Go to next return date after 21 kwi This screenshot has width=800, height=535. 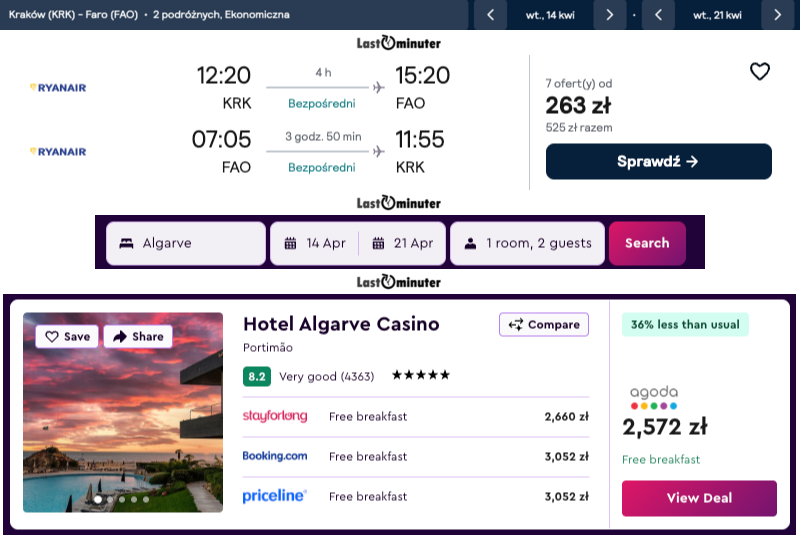pos(777,15)
